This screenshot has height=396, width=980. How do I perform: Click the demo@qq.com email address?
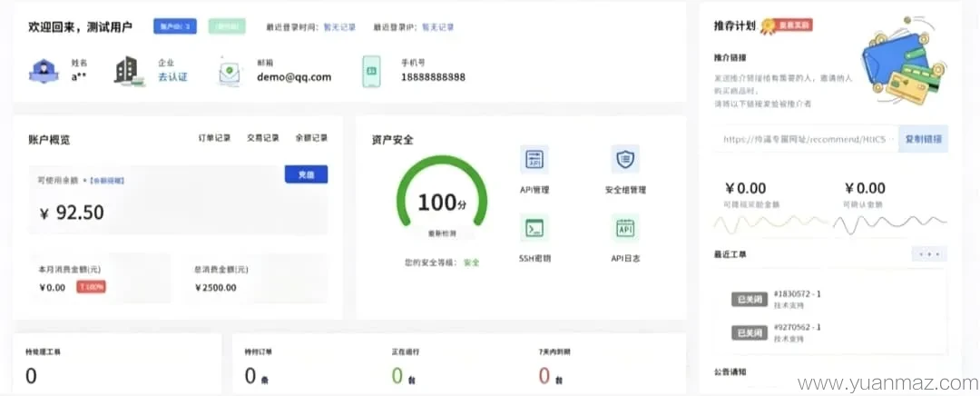(294, 77)
